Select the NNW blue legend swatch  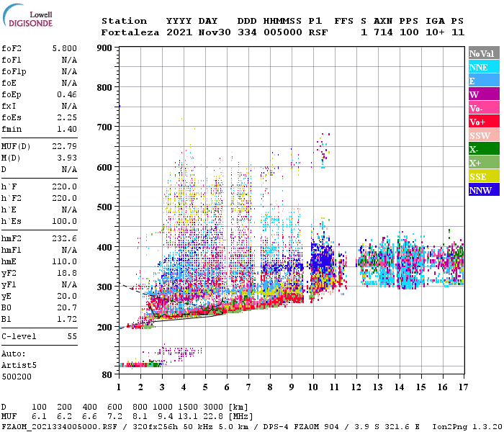coord(484,189)
